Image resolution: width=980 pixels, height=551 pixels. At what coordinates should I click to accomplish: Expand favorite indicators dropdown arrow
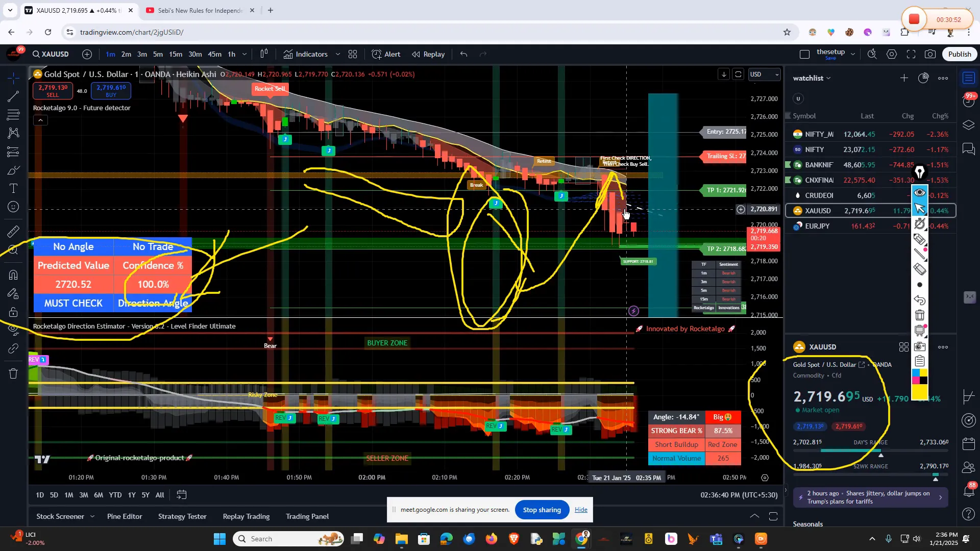[x=337, y=54]
